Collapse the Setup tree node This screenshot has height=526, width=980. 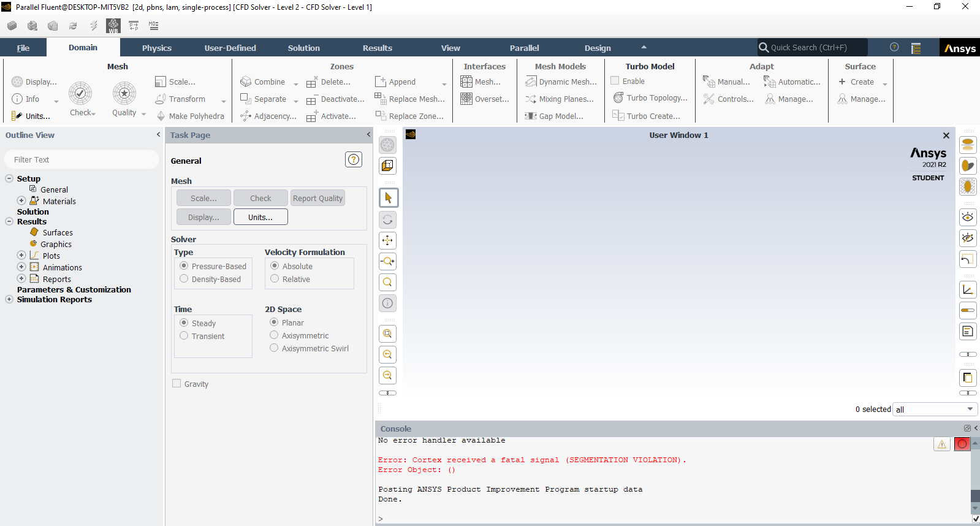click(9, 178)
